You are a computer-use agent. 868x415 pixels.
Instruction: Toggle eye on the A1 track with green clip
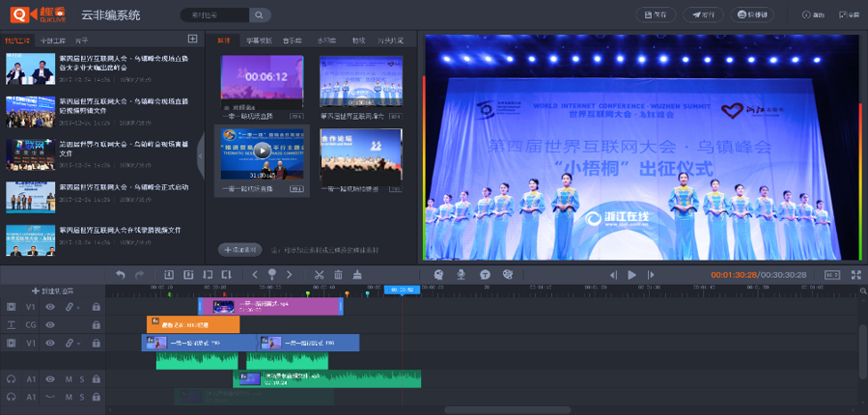coord(50,379)
